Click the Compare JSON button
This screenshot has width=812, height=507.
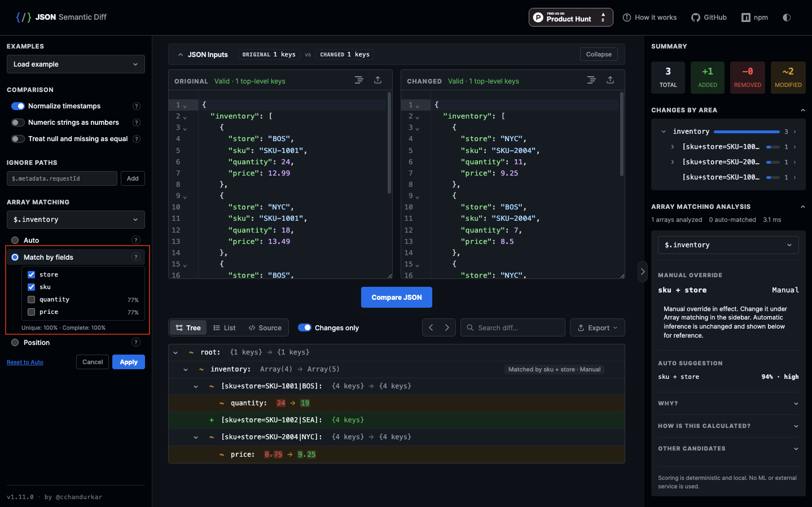tap(397, 298)
